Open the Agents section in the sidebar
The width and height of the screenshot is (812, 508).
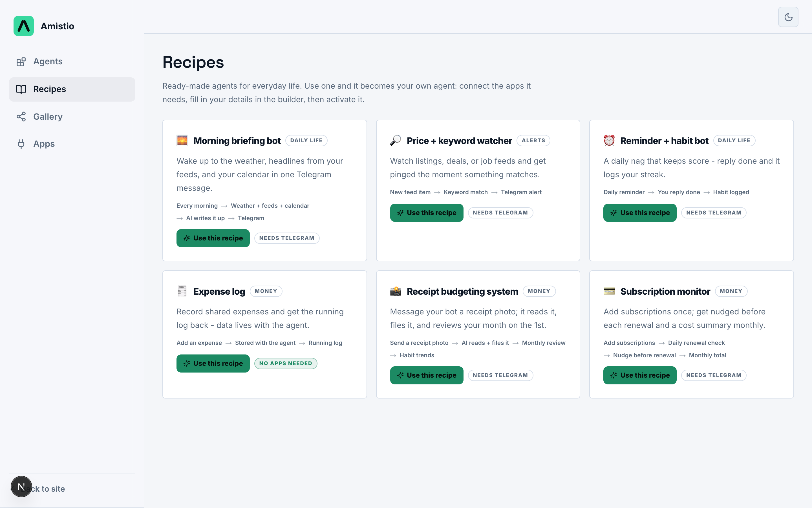[72, 62]
